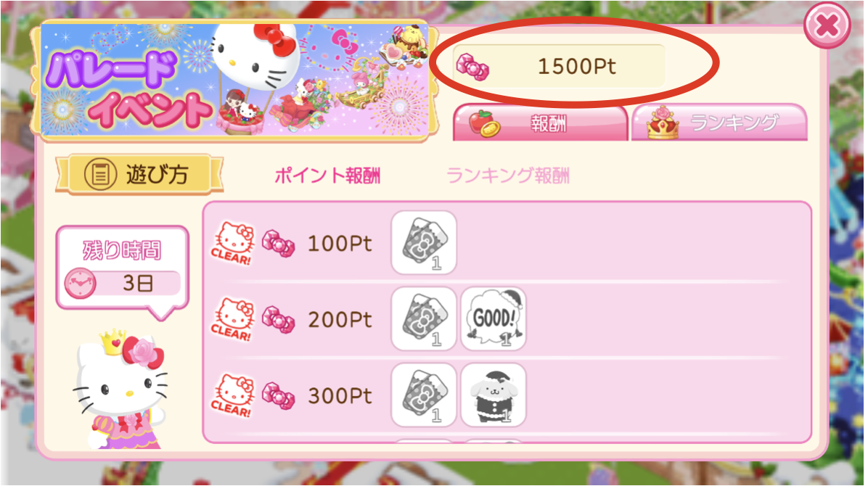Viewport: 868px width, 486px height.
Task: Click the パレードイベント banner image
Action: click(234, 81)
